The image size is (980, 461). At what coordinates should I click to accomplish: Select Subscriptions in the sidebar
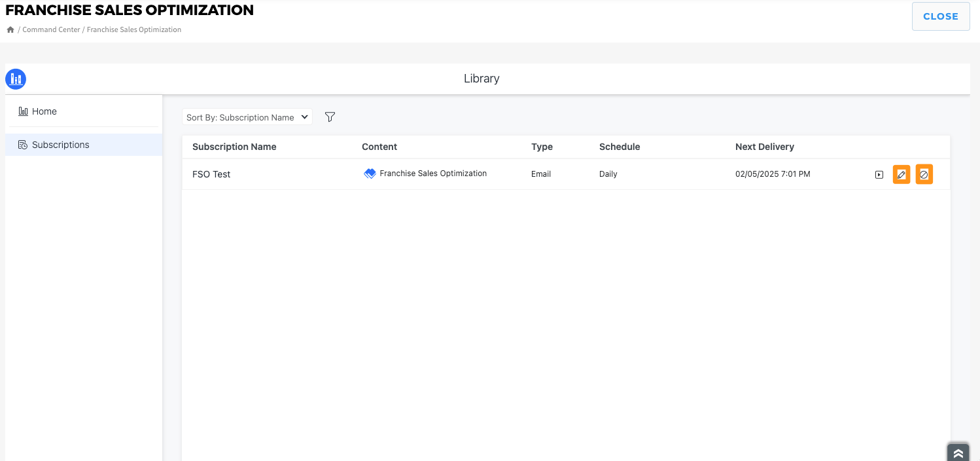(x=84, y=145)
